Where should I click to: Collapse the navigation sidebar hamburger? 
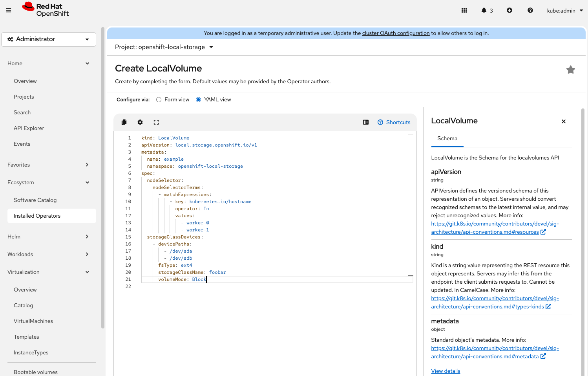pyautogui.click(x=9, y=10)
